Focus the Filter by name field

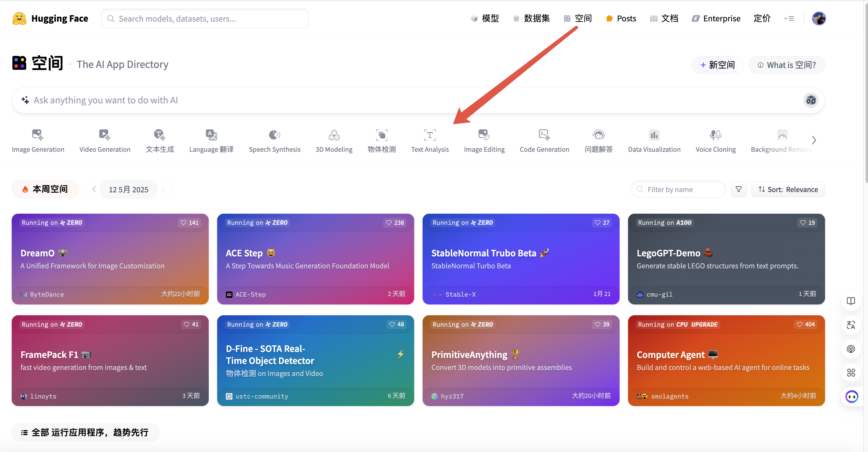(x=678, y=189)
